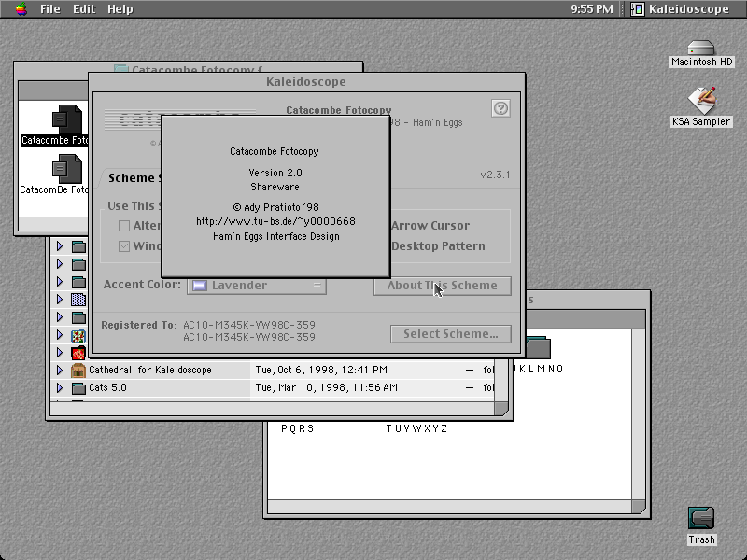
Task: Expand the dotted-pattern folder row triangle
Action: point(60,299)
